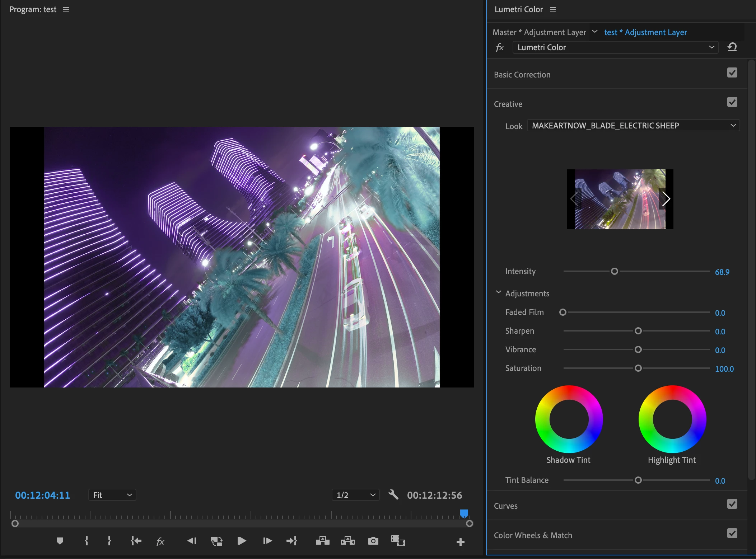Viewport: 756px width, 559px height.
Task: Click the Export Frame camera icon
Action: [x=373, y=541]
